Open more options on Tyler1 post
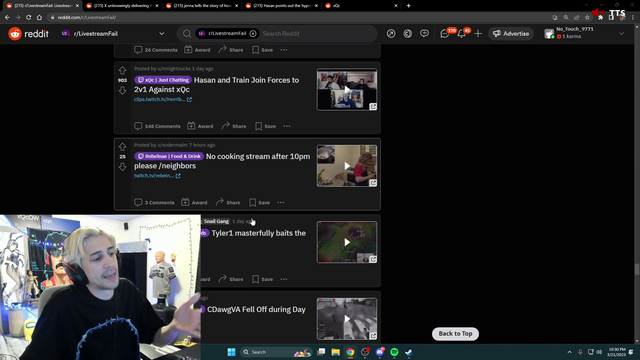This screenshot has height=360, width=640. click(284, 279)
